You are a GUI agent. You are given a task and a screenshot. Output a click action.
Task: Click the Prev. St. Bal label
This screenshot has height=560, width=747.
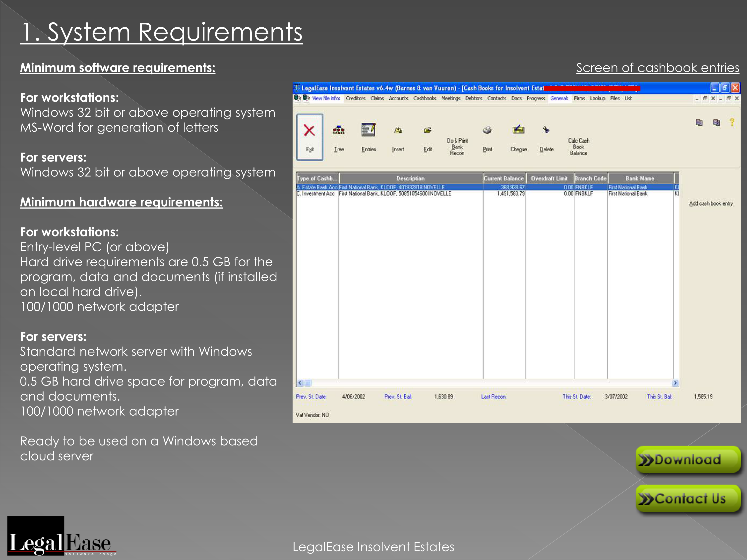398,397
